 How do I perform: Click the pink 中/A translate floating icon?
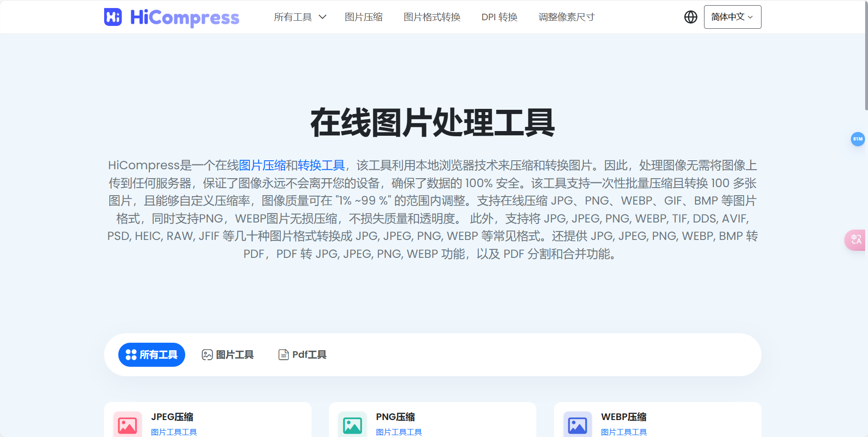pyautogui.click(x=856, y=240)
